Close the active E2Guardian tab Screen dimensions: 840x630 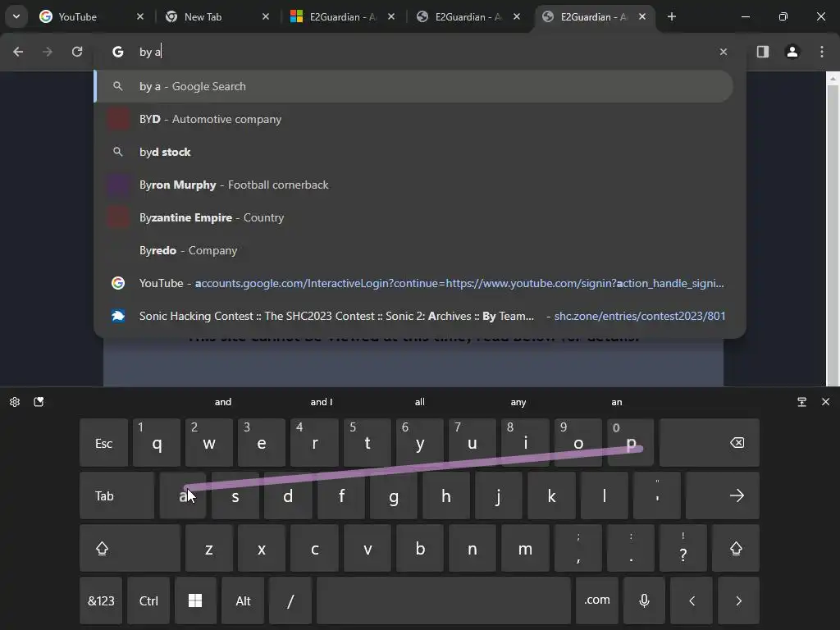point(641,16)
